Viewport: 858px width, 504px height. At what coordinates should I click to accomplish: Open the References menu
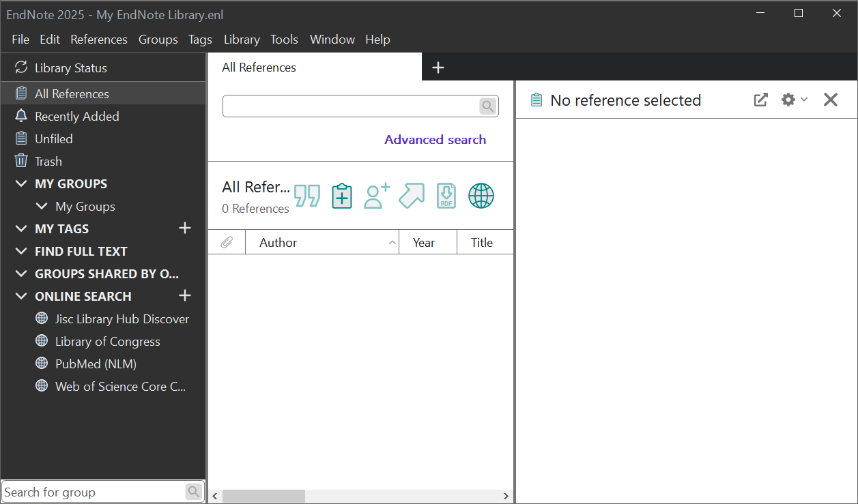(x=99, y=40)
